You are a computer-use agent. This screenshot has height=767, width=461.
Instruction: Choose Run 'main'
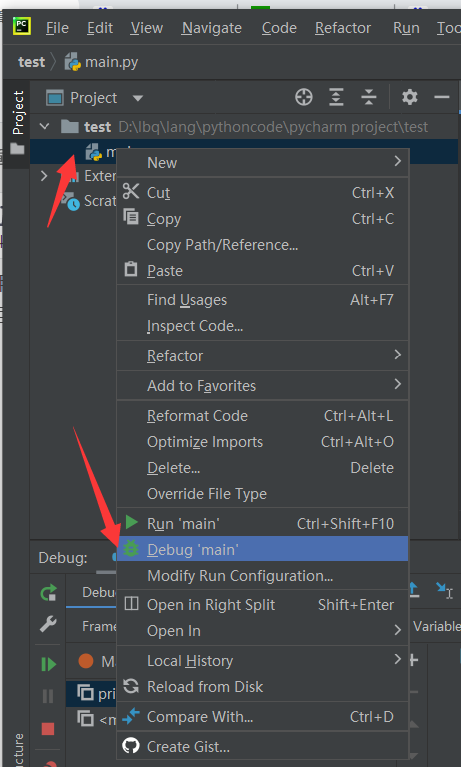pos(262,523)
